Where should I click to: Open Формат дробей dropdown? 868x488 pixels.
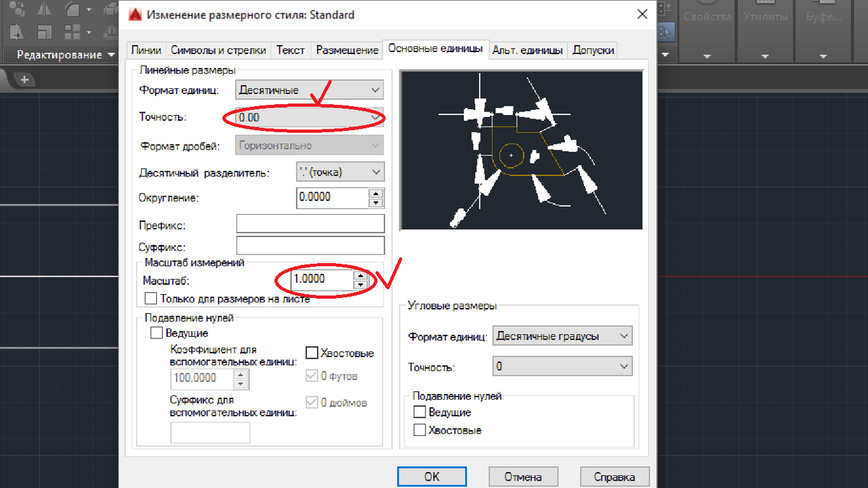310,145
